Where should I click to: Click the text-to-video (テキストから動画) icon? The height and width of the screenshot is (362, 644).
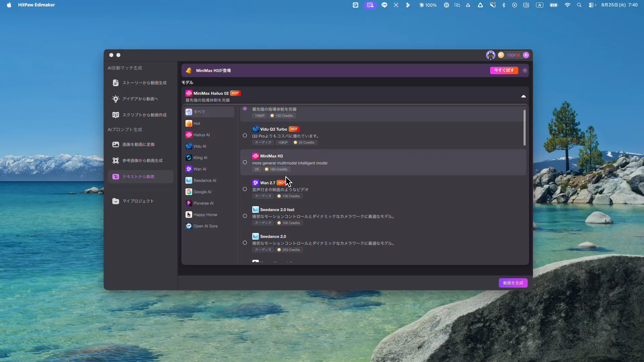pos(116,177)
